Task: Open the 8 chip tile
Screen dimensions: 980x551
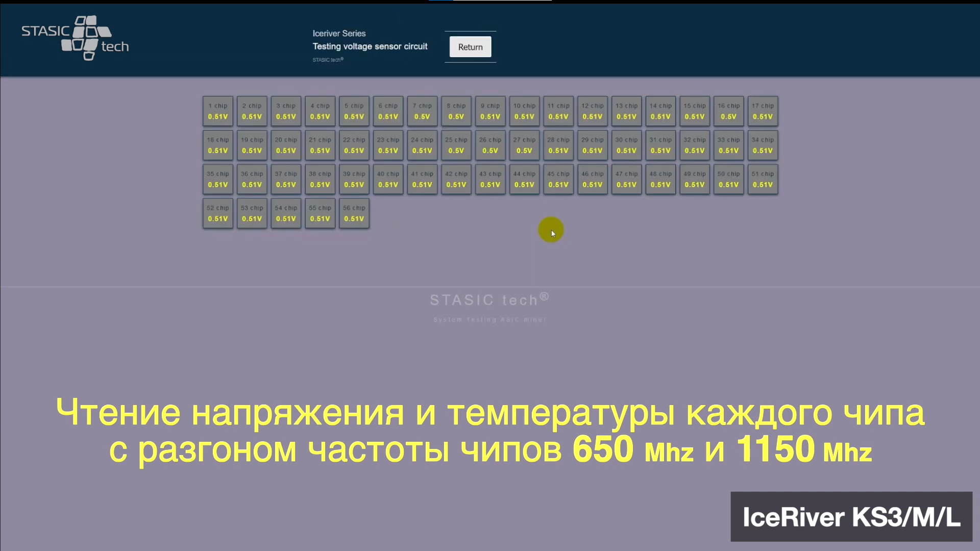Action: pos(456,111)
